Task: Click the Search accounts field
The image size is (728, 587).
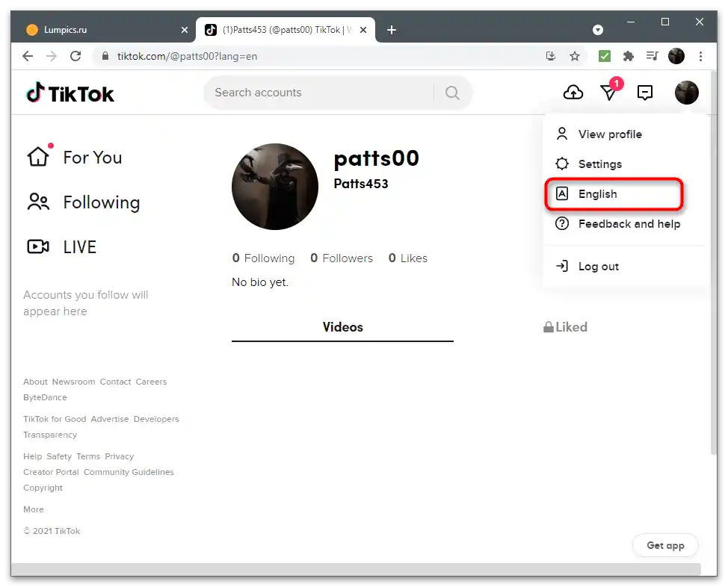Action: click(318, 93)
